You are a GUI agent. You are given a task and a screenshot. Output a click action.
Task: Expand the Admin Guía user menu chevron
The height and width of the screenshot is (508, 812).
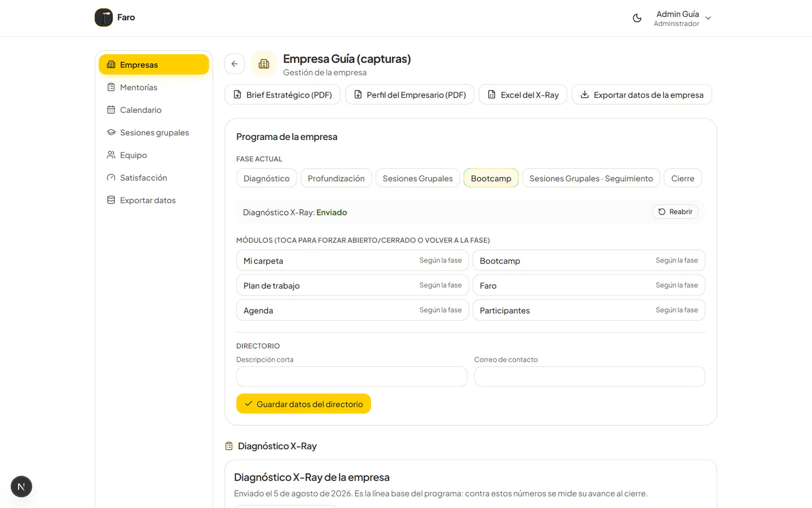click(708, 18)
